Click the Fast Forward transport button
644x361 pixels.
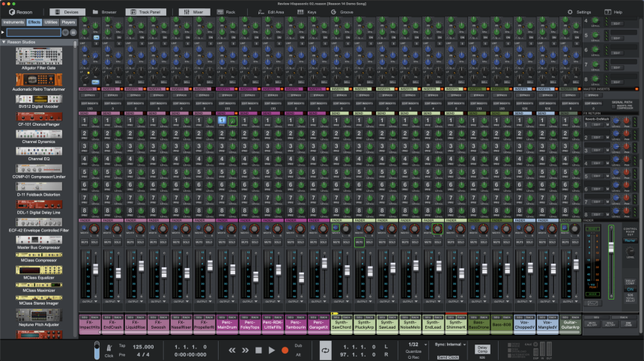[245, 351]
